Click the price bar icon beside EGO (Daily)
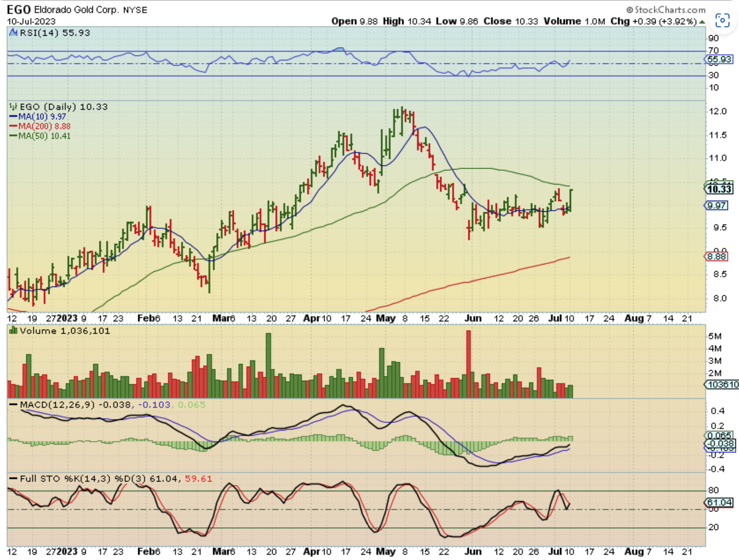The image size is (739, 560). click(x=13, y=106)
